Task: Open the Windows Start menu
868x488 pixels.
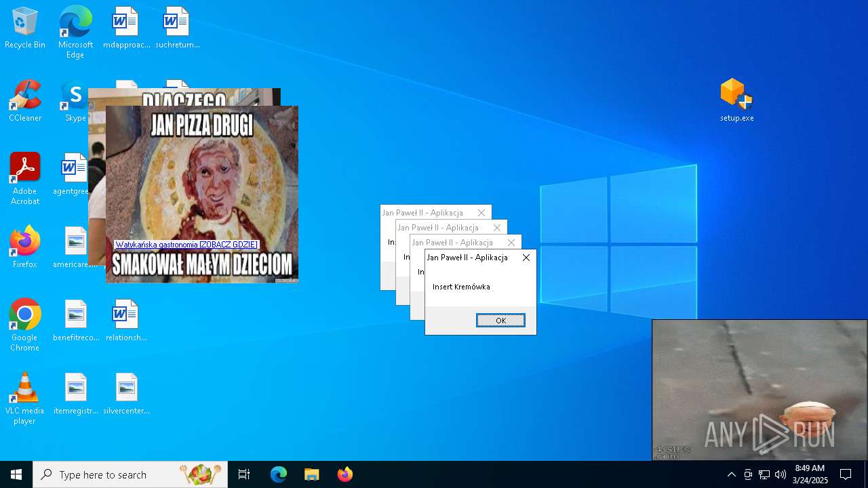Action: [16, 474]
